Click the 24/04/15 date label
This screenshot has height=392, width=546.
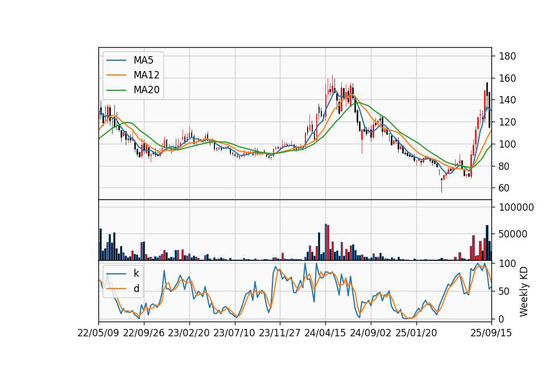pos(325,333)
